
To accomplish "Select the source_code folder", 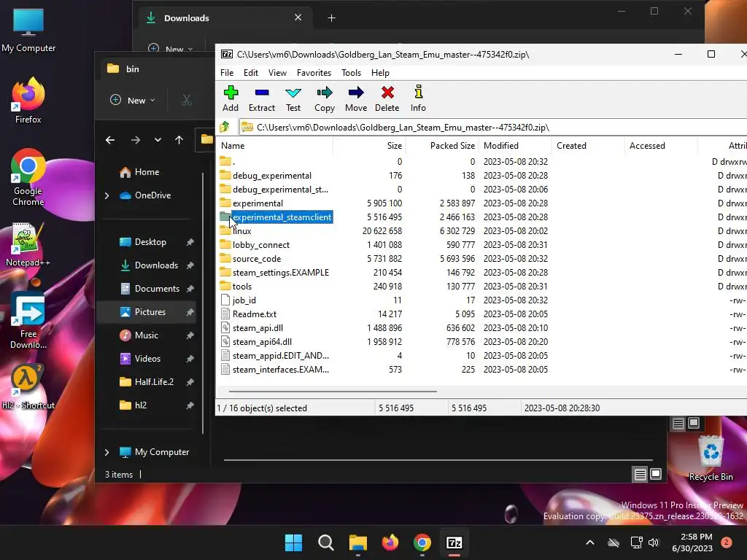I will pyautogui.click(x=257, y=259).
